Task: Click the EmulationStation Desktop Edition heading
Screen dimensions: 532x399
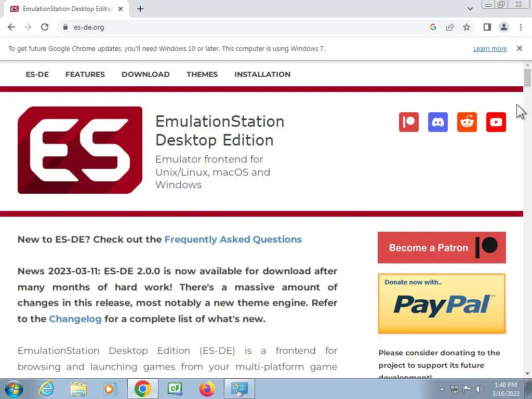Action: click(x=220, y=131)
